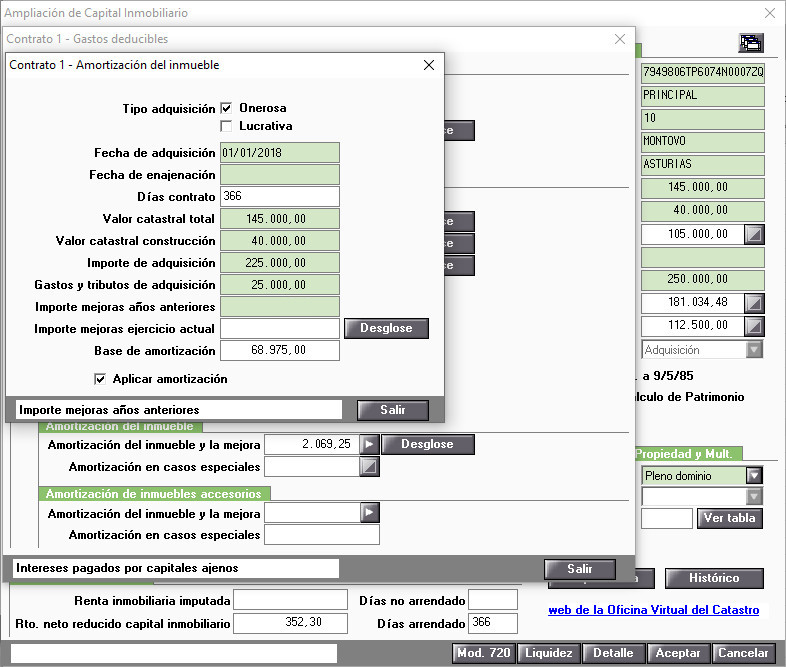Click Fecha de adquisición field 01/01/2018

point(280,153)
